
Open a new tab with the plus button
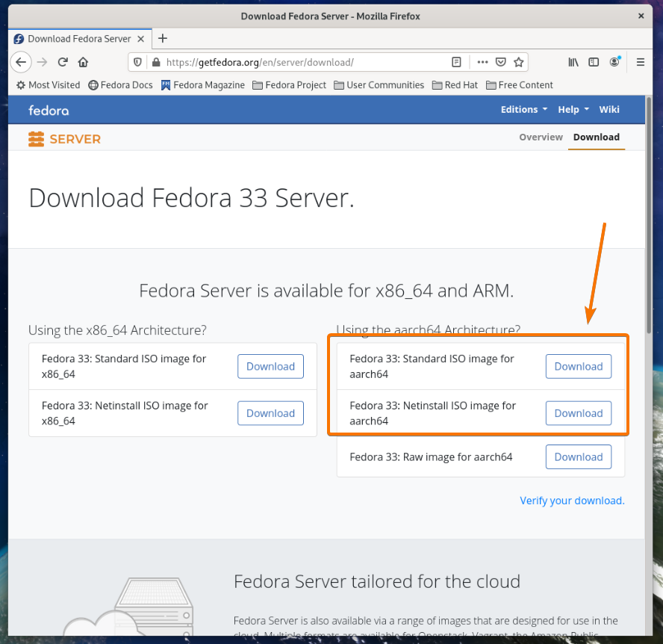[x=163, y=38]
